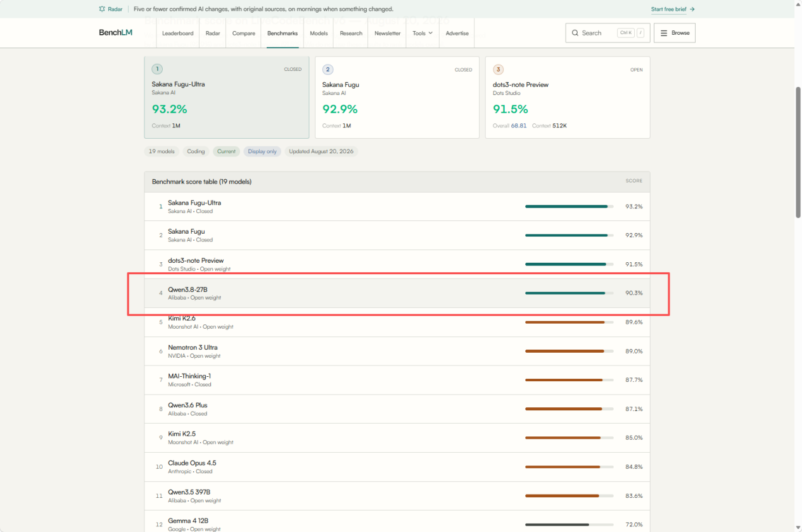The width and height of the screenshot is (802, 532).
Task: Open the Browse menu button
Action: [x=675, y=33]
